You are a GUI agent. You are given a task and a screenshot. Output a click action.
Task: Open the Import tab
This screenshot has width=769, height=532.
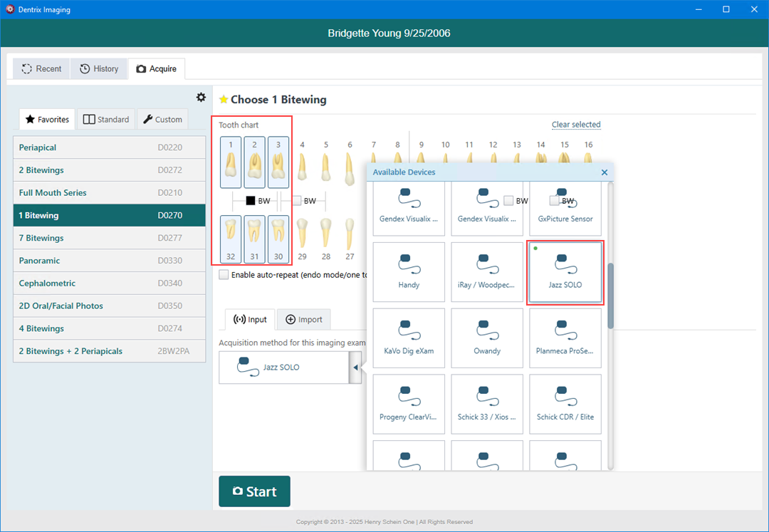click(304, 320)
